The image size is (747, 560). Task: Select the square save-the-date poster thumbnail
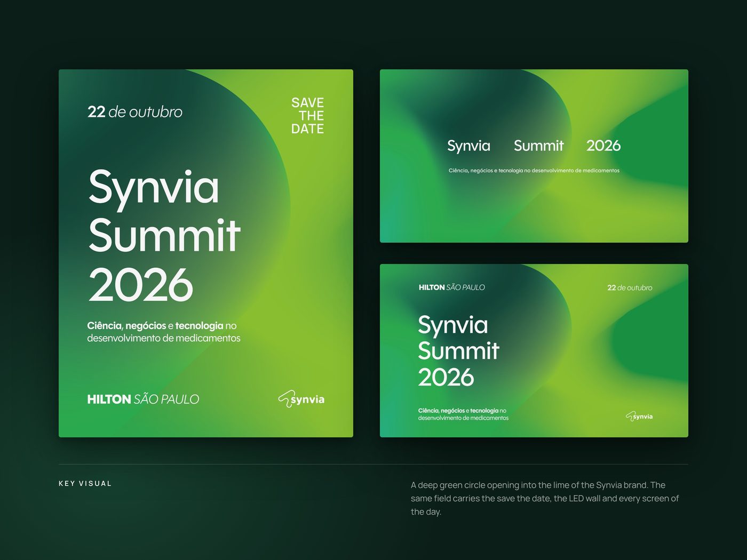[x=206, y=253]
